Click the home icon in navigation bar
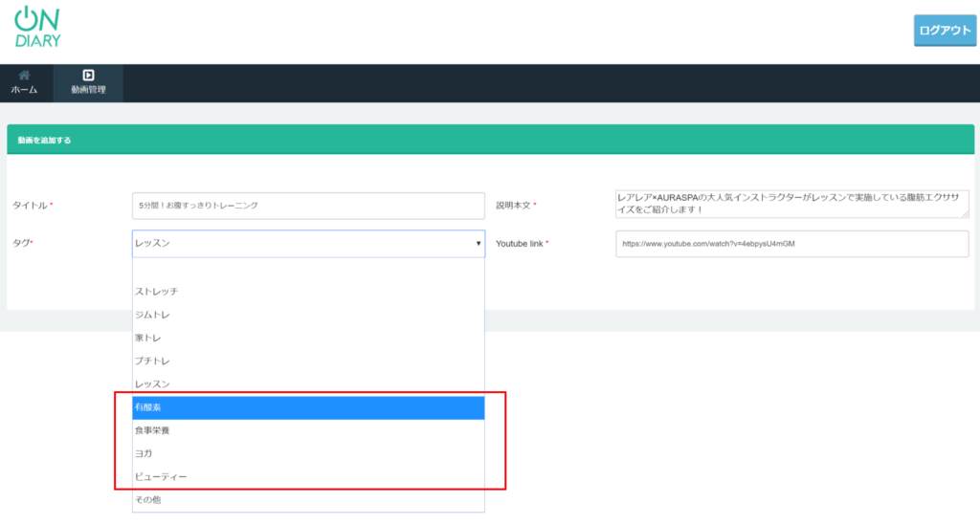Image resolution: width=980 pixels, height=525 pixels. [24, 75]
